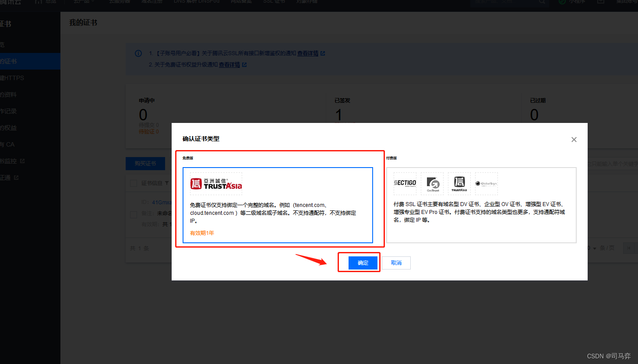The height and width of the screenshot is (364, 638).
Task: Open the mail envelope icon in top bar
Action: pyautogui.click(x=601, y=2)
